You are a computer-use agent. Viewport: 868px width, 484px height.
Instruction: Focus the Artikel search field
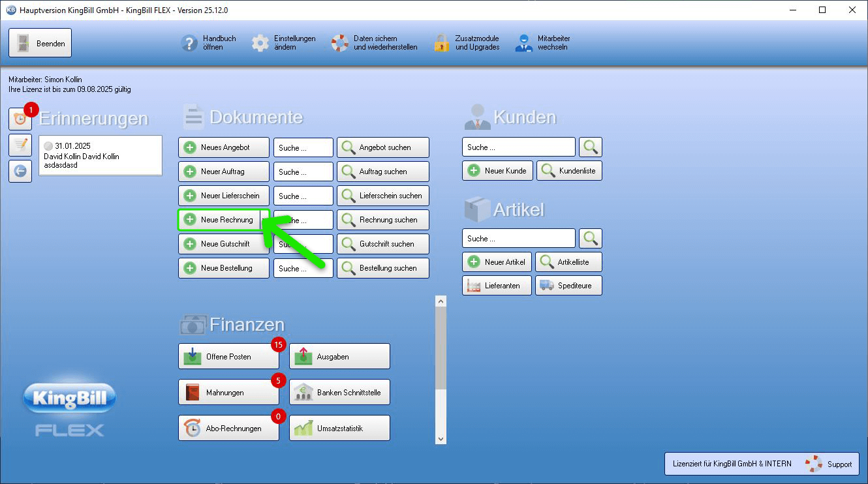[519, 238]
